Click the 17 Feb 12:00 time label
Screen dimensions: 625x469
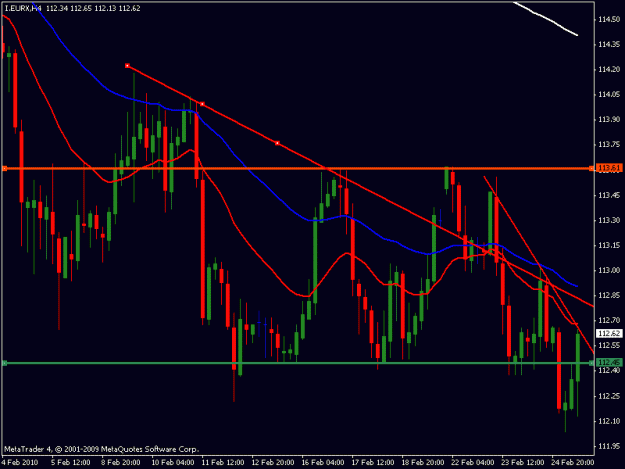pos(373,462)
